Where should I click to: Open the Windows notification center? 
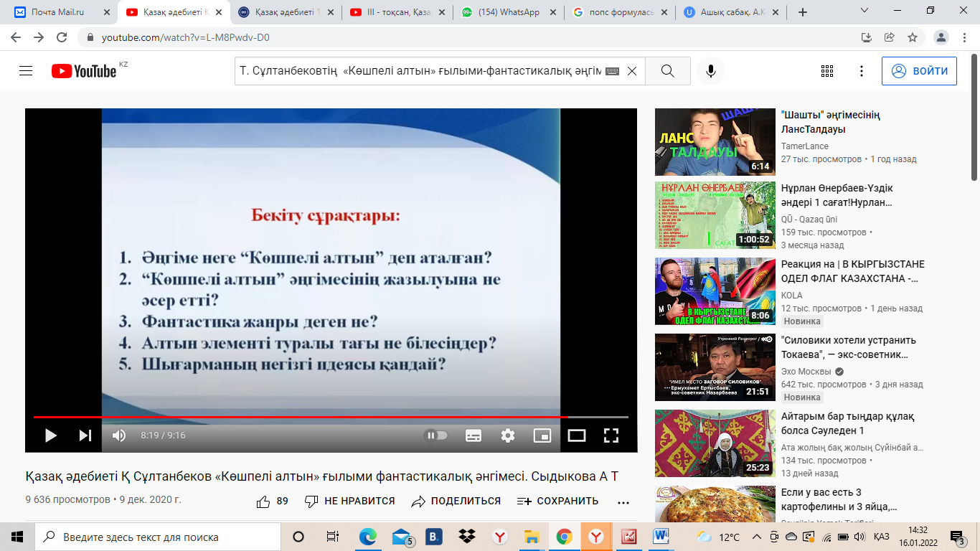pyautogui.click(x=957, y=537)
